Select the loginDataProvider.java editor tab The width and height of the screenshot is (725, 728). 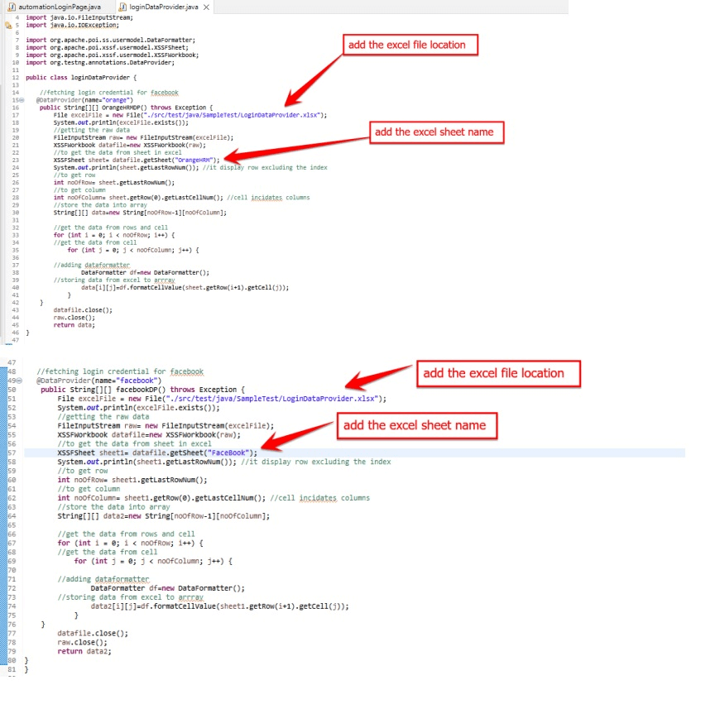(x=163, y=7)
